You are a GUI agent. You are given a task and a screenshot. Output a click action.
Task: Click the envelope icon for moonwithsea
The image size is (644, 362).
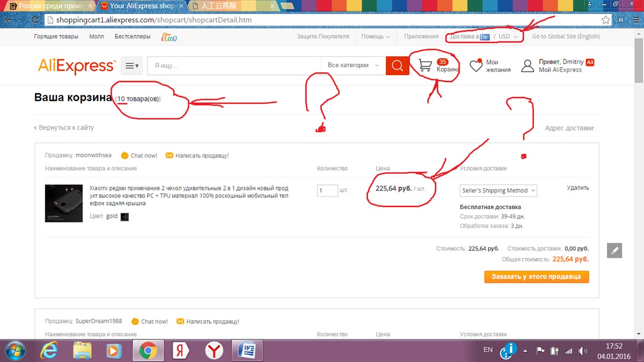(x=170, y=156)
